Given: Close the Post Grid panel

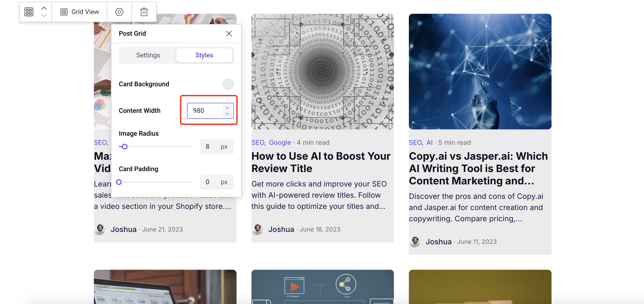Looking at the screenshot, I should [x=229, y=33].
